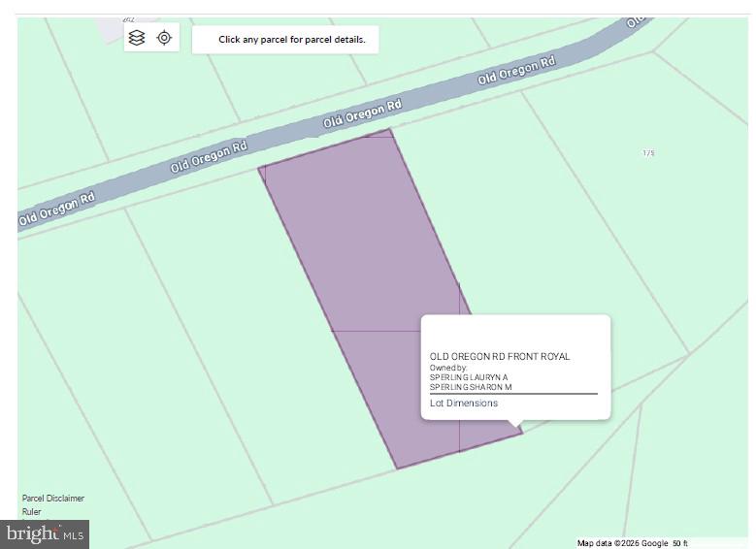Click the popup pointer tip on parcel
The height and width of the screenshot is (549, 756).
pyautogui.click(x=516, y=423)
